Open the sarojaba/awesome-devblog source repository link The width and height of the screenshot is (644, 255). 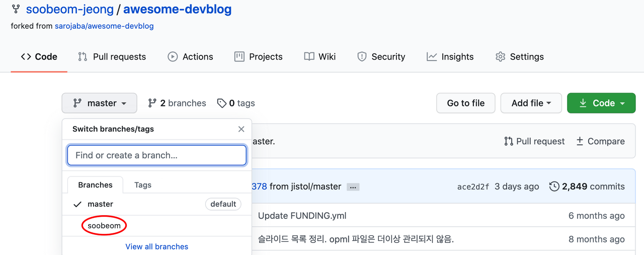pos(104,26)
